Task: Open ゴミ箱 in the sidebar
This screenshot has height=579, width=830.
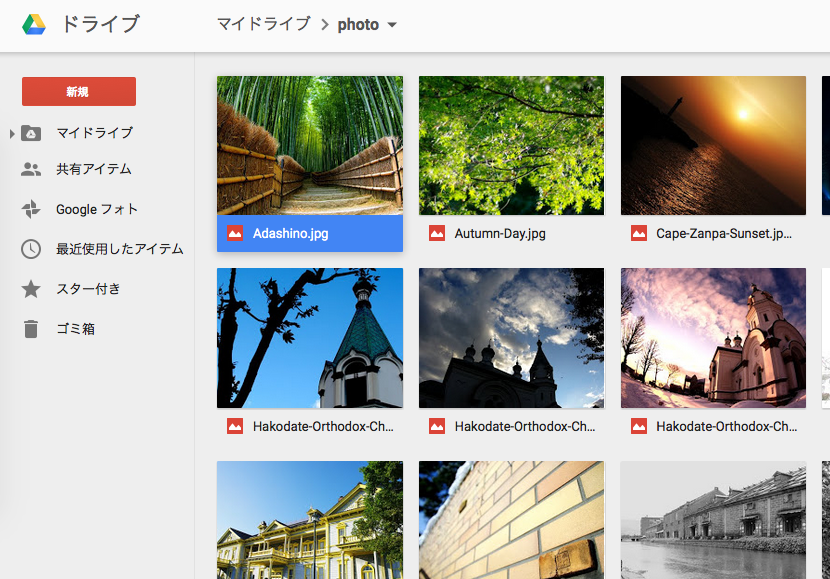Action: [x=76, y=329]
